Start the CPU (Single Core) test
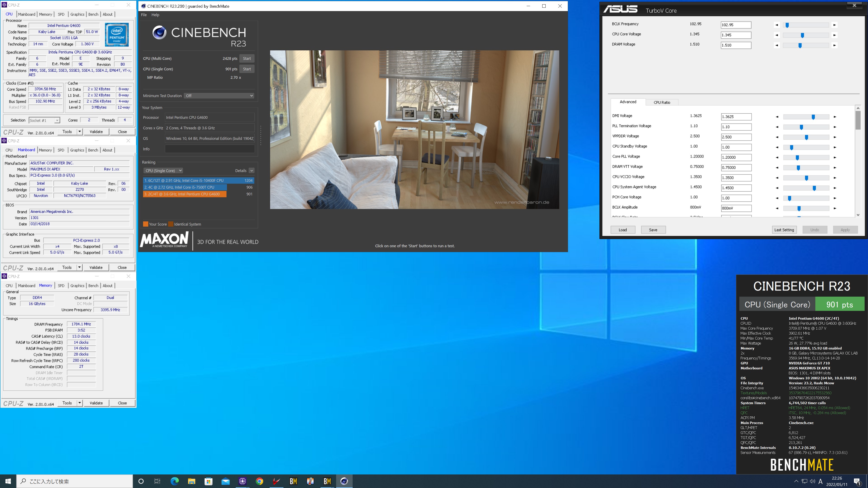This screenshot has width=868, height=488. (247, 69)
